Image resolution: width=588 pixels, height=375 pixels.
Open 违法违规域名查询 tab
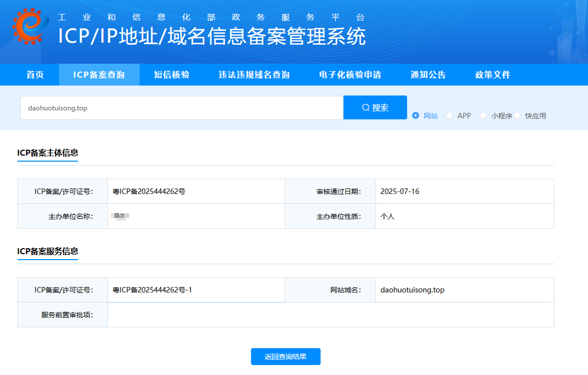pyautogui.click(x=254, y=75)
